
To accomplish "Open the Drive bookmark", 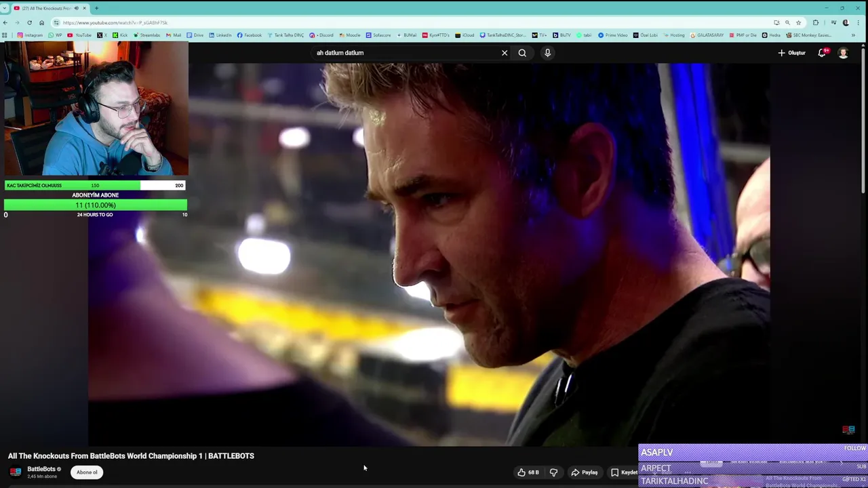I will pos(195,35).
